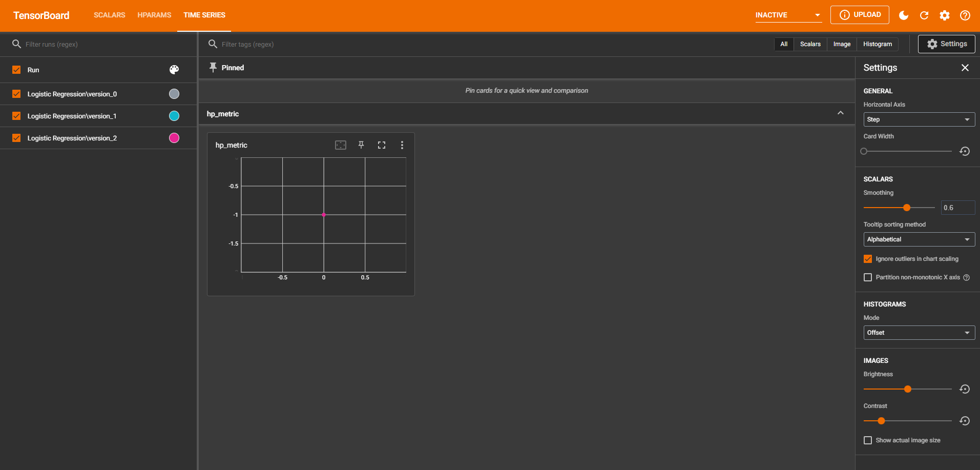Image resolution: width=980 pixels, height=470 pixels.
Task: Filter cards to Histogram only
Action: click(x=878, y=44)
